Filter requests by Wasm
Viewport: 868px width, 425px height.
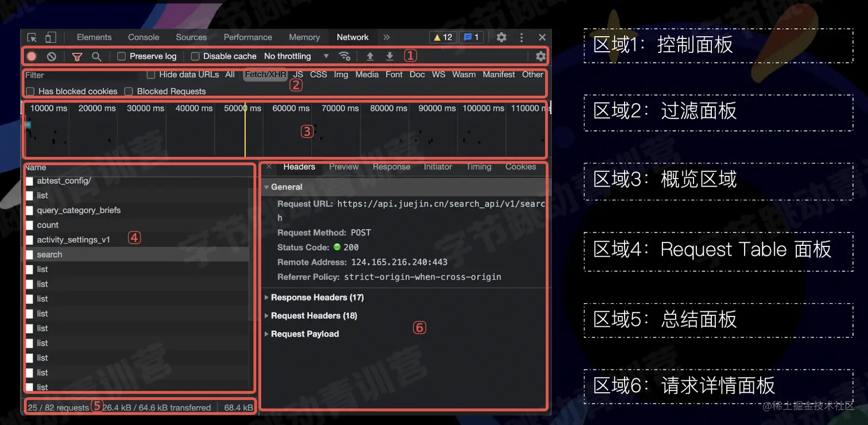[x=464, y=75]
